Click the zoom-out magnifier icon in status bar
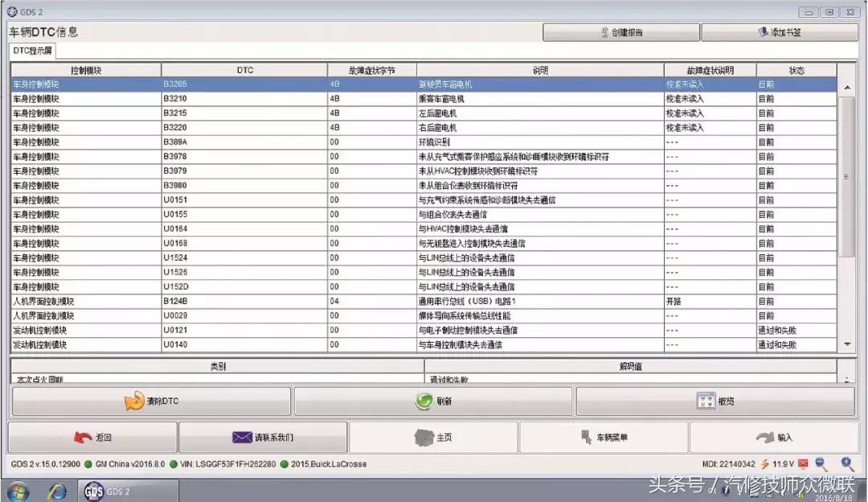 click(820, 463)
